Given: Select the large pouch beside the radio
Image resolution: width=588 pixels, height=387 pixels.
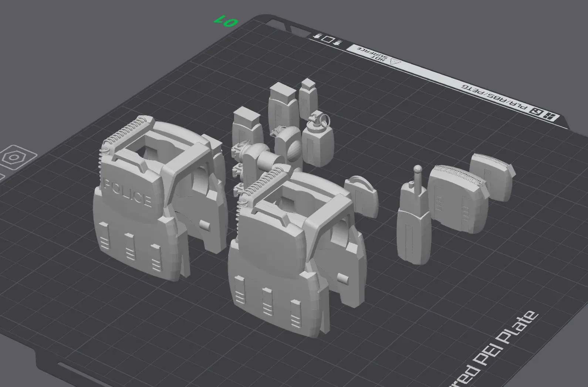Looking at the screenshot, I should tap(455, 198).
